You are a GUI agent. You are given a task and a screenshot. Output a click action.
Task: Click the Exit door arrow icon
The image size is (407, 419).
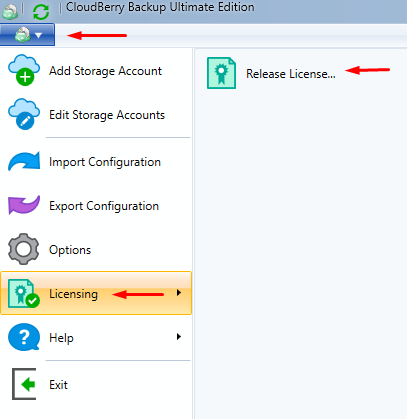[x=24, y=384]
